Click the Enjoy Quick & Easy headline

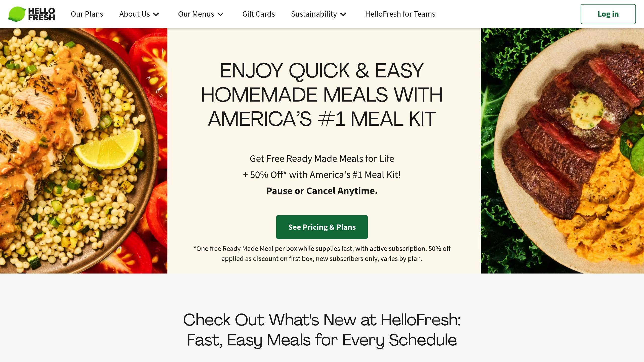[x=322, y=95]
